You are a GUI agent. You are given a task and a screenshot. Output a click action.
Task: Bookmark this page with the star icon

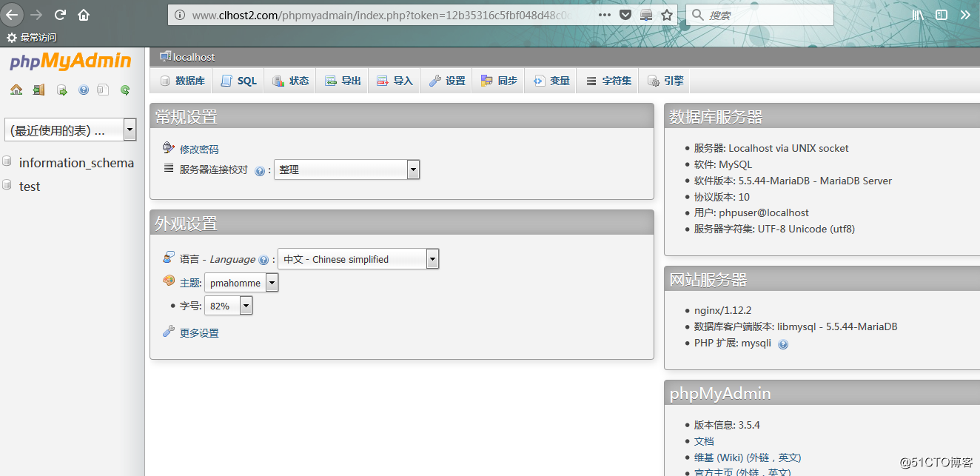[667, 15]
